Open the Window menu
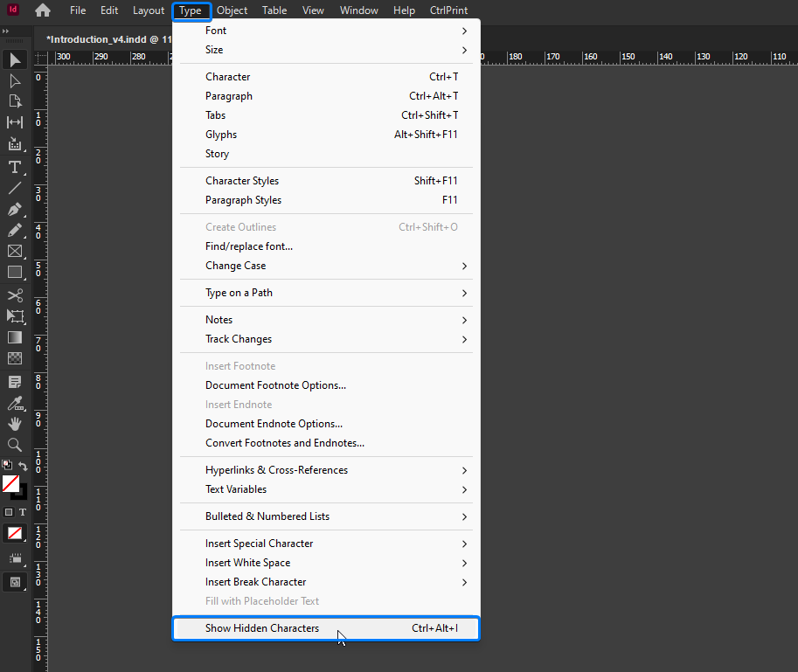798x672 pixels. tap(359, 10)
